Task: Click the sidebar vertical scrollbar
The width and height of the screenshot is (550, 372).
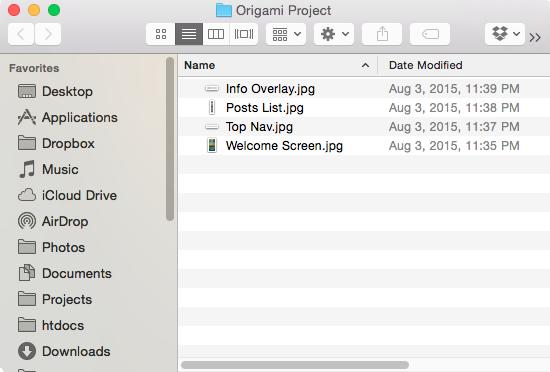Action: tap(170, 139)
